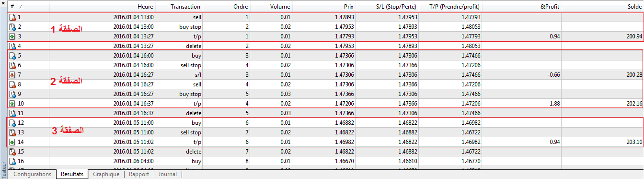Click the take-profit icon in row 14

click(x=12, y=142)
